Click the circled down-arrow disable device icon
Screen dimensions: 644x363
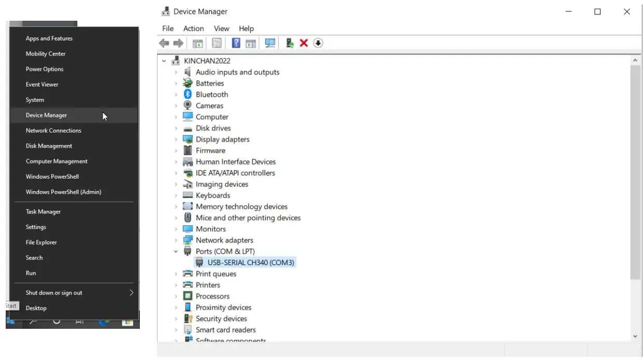(318, 43)
